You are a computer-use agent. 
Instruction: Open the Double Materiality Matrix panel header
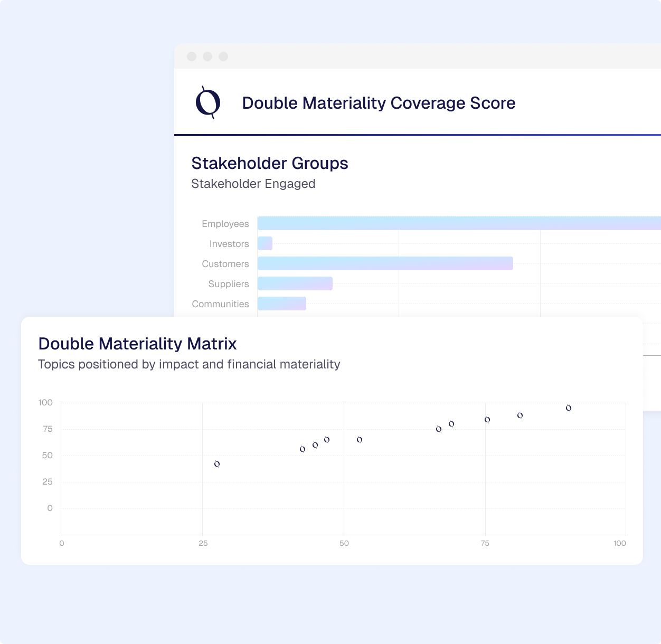[137, 344]
